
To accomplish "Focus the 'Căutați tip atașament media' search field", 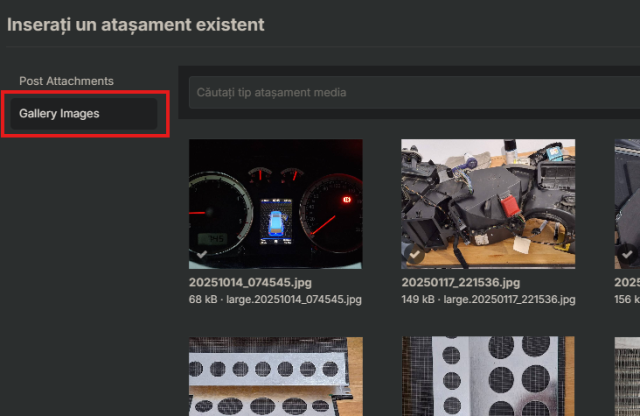I will pos(400,93).
